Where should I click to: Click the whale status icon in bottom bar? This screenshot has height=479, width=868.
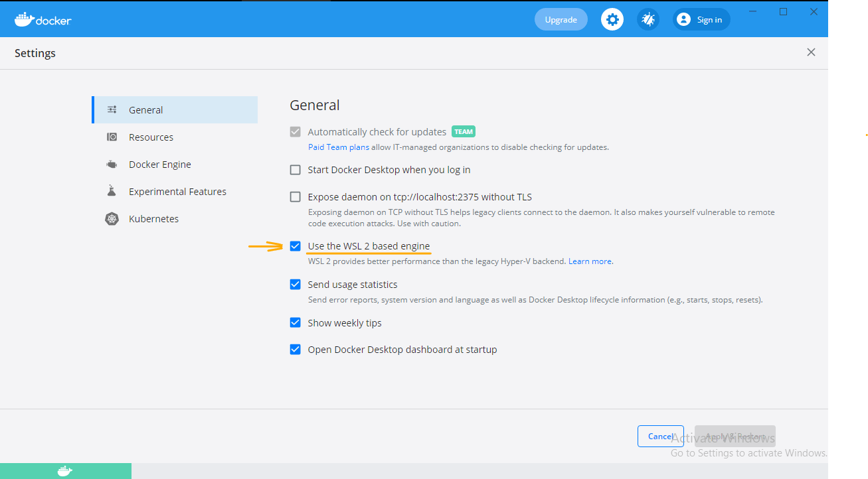click(64, 471)
